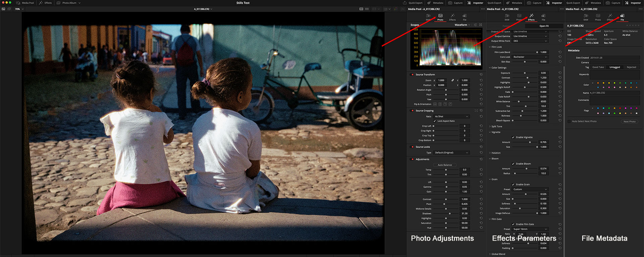Open the Effects tab in the middle inspector
Image resolution: width=644 pixels, height=257 pixels.
(x=531, y=17)
